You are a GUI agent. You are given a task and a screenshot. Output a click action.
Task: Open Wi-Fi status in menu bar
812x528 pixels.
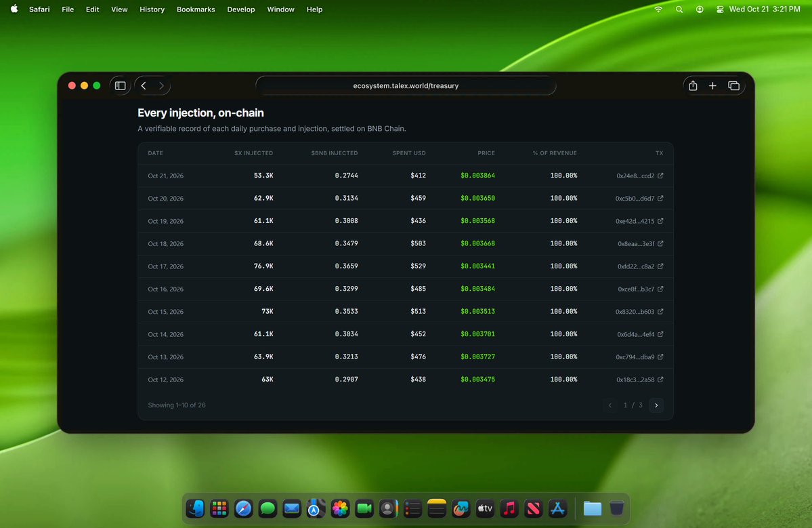658,9
